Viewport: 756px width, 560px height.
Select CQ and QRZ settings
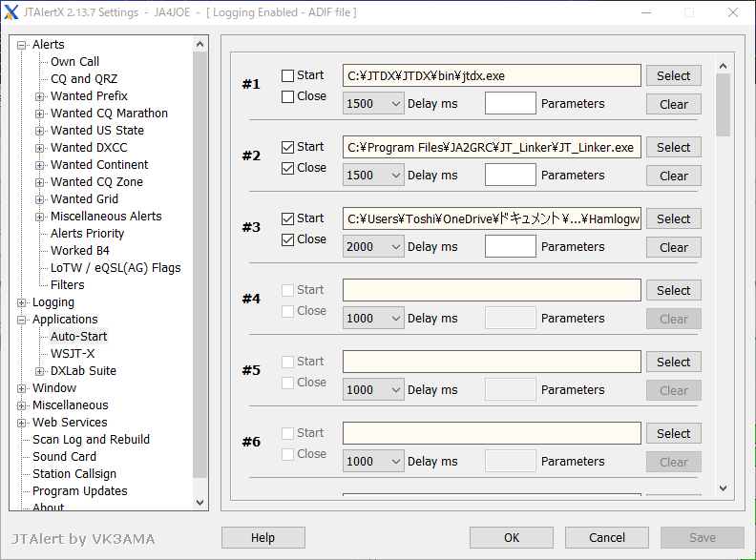tap(84, 78)
